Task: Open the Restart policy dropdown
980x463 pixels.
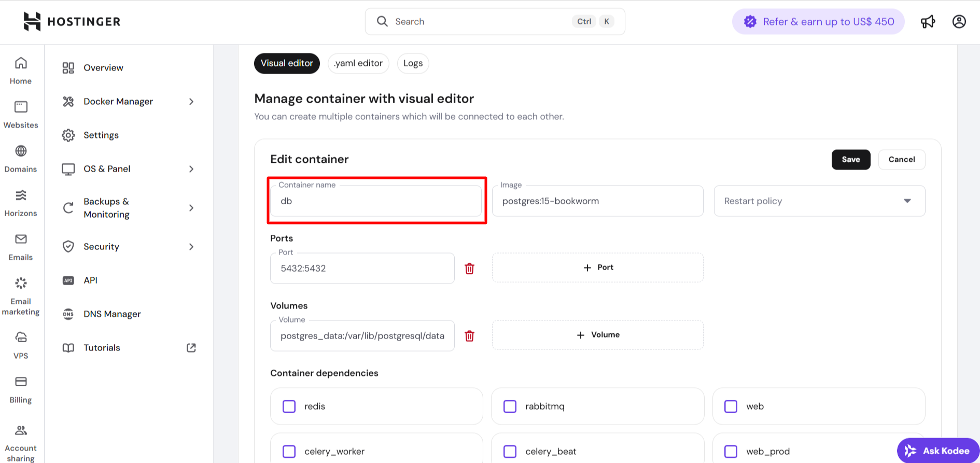Action: click(819, 201)
